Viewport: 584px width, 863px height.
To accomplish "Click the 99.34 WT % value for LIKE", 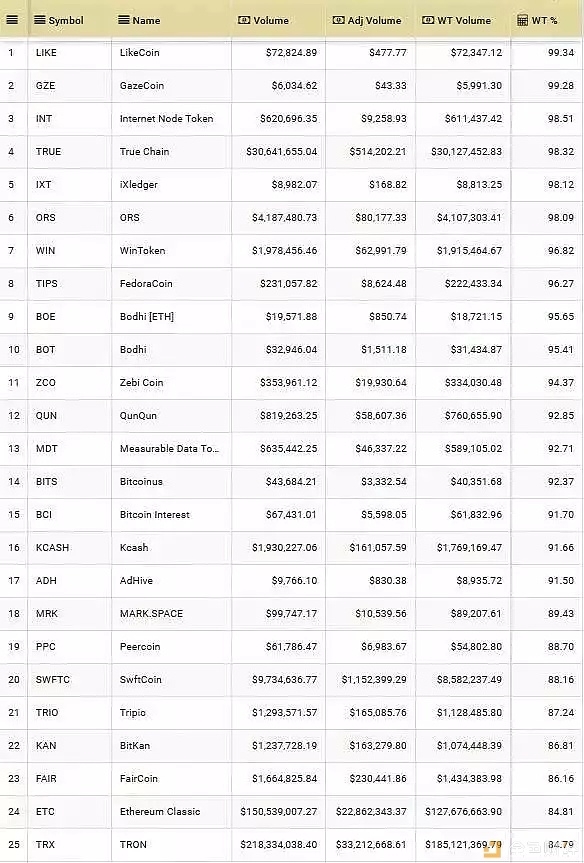I will [561, 52].
